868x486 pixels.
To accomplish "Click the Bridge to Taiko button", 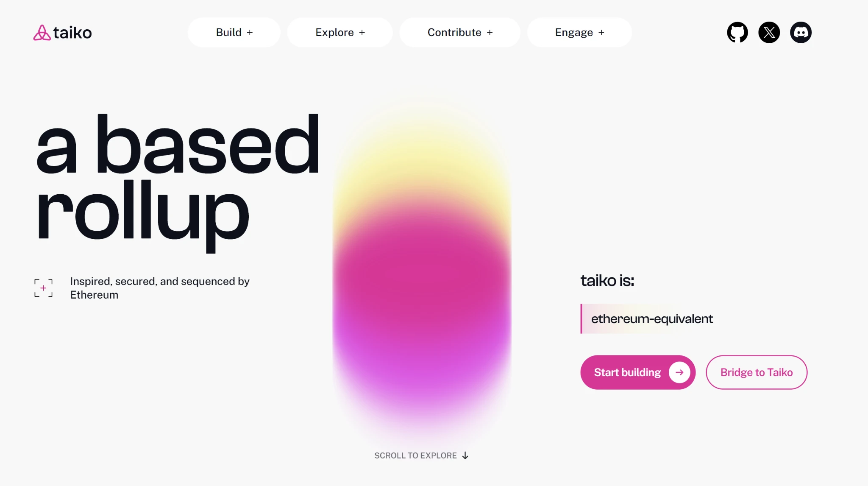I will click(757, 371).
